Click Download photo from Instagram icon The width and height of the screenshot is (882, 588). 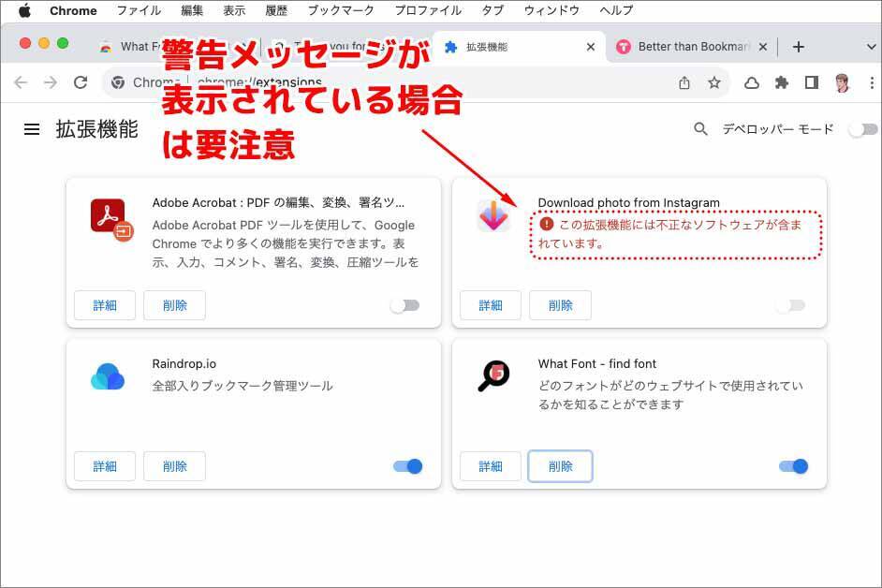tap(493, 216)
